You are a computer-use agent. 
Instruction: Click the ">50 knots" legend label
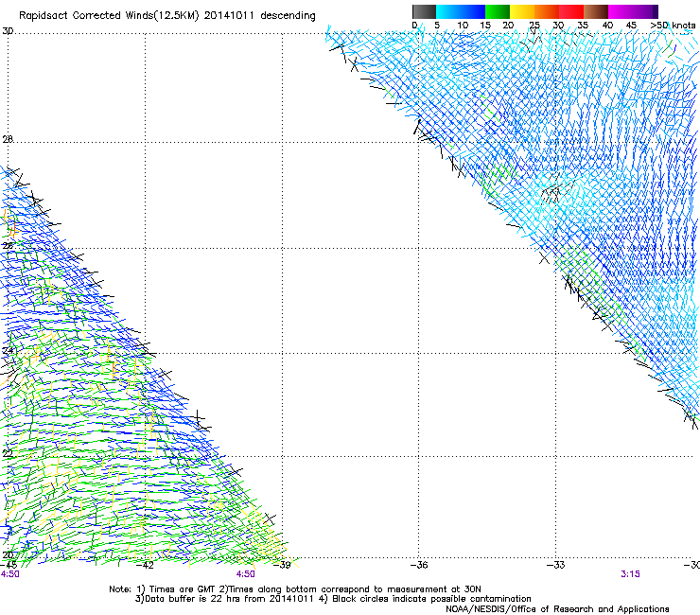pyautogui.click(x=673, y=26)
